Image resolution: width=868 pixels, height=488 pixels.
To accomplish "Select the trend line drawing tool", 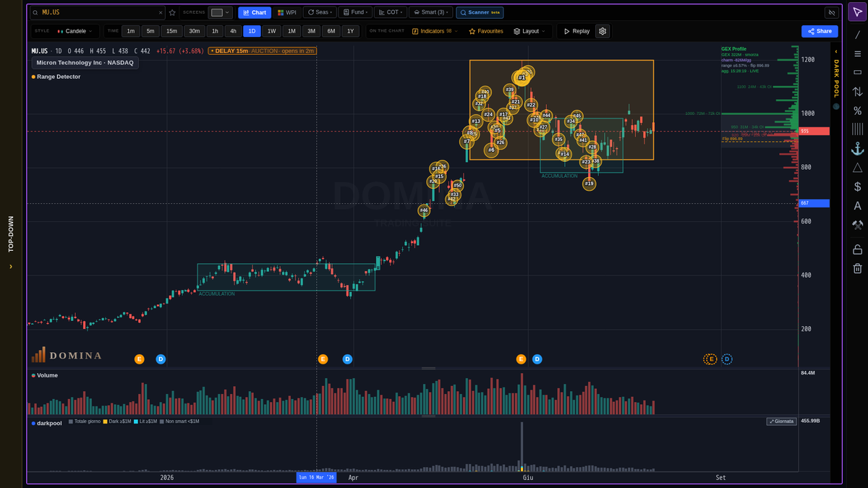I will point(857,34).
